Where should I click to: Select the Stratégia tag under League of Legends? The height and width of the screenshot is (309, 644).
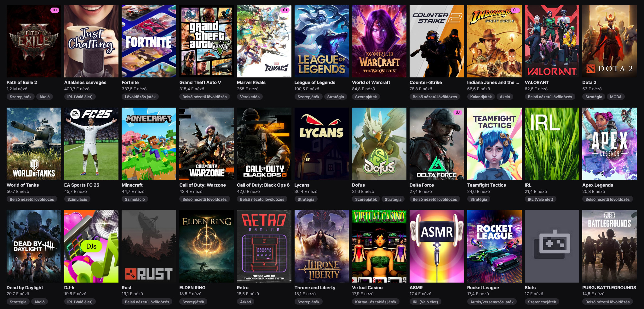point(336,97)
